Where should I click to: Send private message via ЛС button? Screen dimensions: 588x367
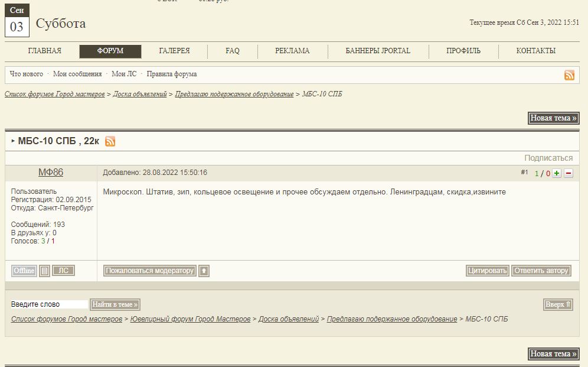(63, 271)
